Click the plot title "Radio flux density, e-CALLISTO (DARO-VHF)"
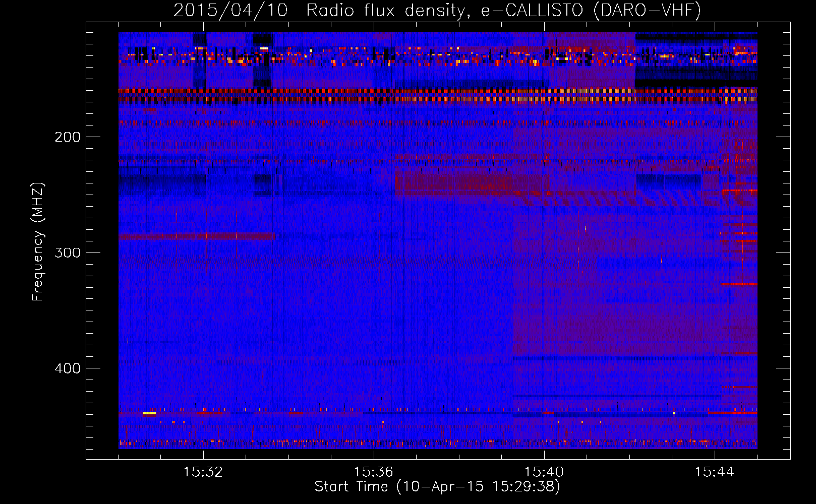Viewport: 816px width, 504px height. coord(503,11)
